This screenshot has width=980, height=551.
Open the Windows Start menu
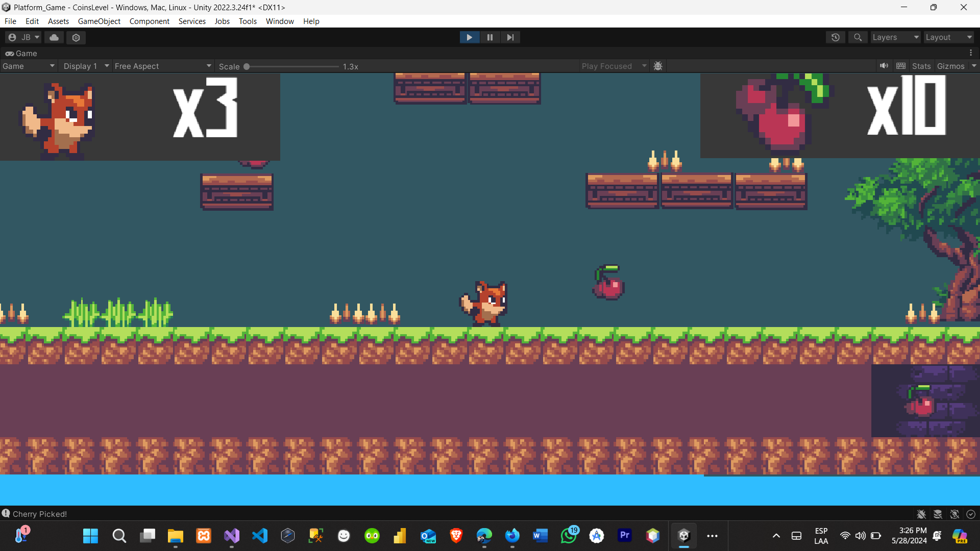click(90, 536)
